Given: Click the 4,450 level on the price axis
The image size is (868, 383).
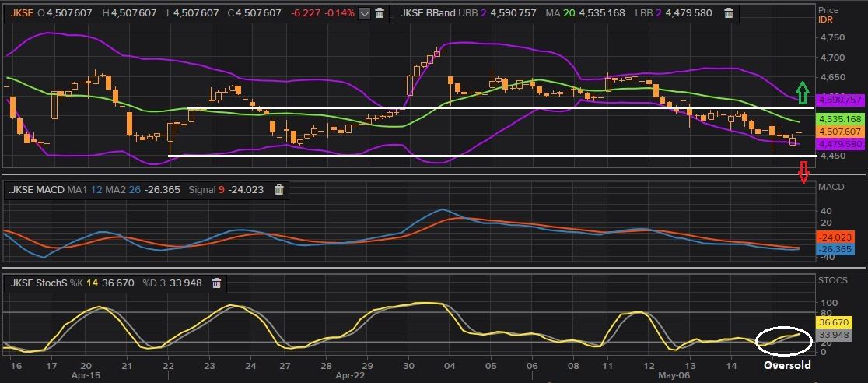Looking at the screenshot, I should click(x=833, y=156).
